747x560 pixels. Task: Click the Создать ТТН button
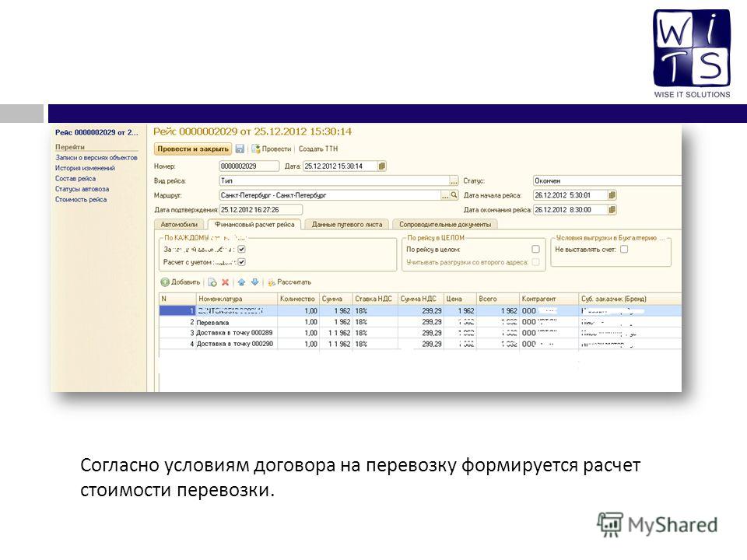[x=318, y=149]
